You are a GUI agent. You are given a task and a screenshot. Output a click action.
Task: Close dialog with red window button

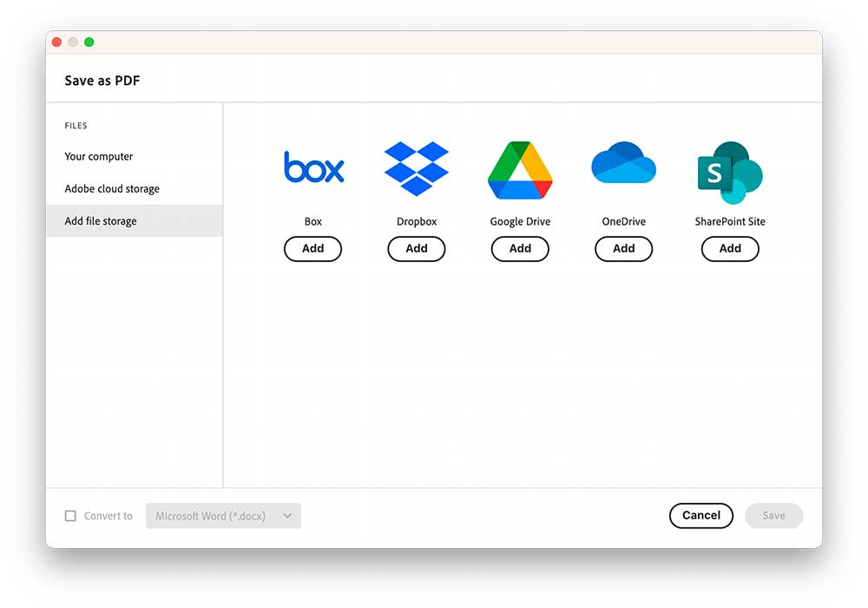click(x=56, y=42)
